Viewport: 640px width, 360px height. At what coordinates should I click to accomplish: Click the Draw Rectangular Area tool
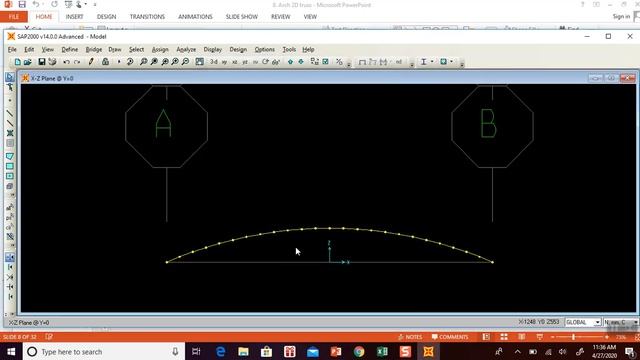point(10,166)
